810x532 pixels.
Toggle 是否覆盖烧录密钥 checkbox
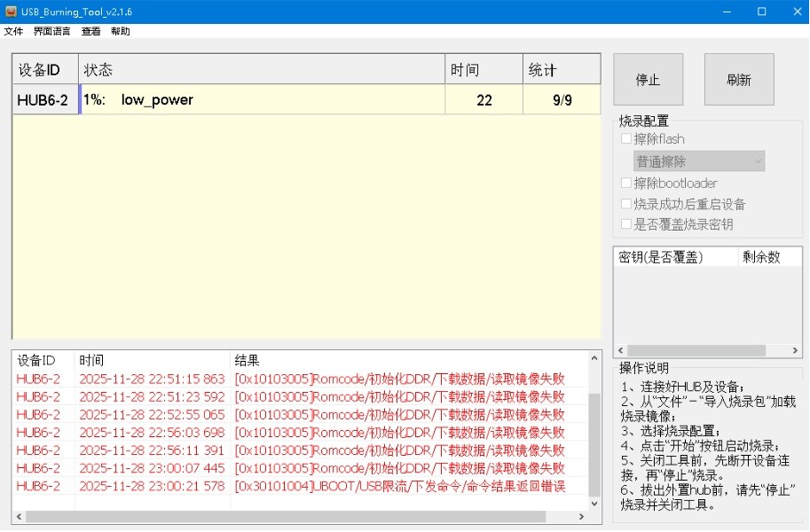tap(626, 224)
